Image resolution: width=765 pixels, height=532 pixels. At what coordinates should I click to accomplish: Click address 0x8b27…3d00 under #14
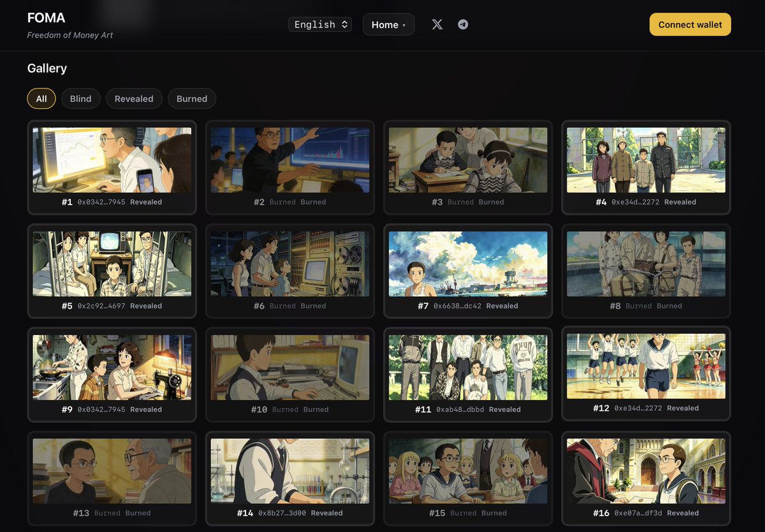pyautogui.click(x=282, y=513)
